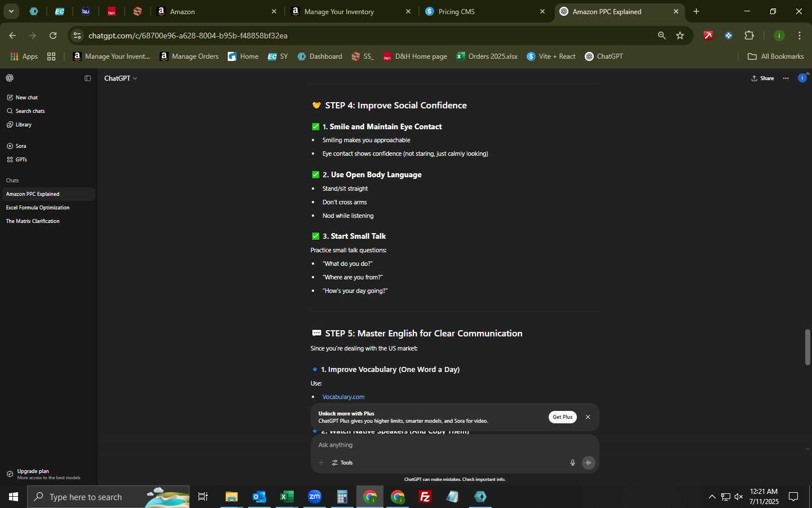Expand the All Bookmarks folder

pyautogui.click(x=775, y=56)
